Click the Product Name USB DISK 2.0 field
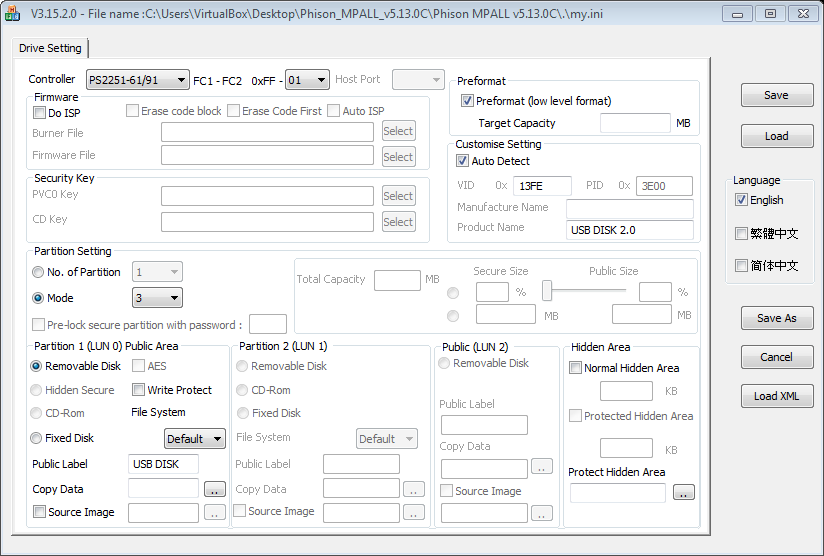Viewport: 824px width, 556px height. click(x=630, y=230)
